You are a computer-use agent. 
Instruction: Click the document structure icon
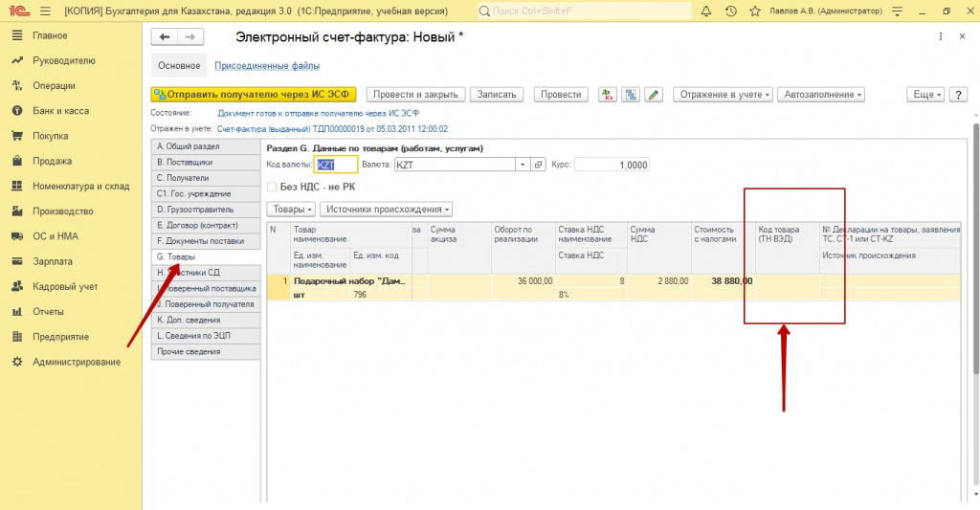click(631, 95)
